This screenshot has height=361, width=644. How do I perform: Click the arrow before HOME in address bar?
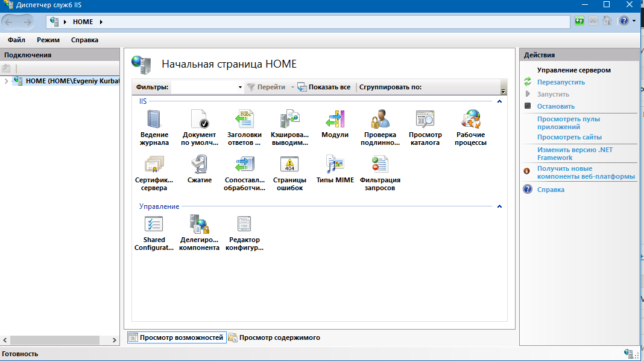point(65,22)
